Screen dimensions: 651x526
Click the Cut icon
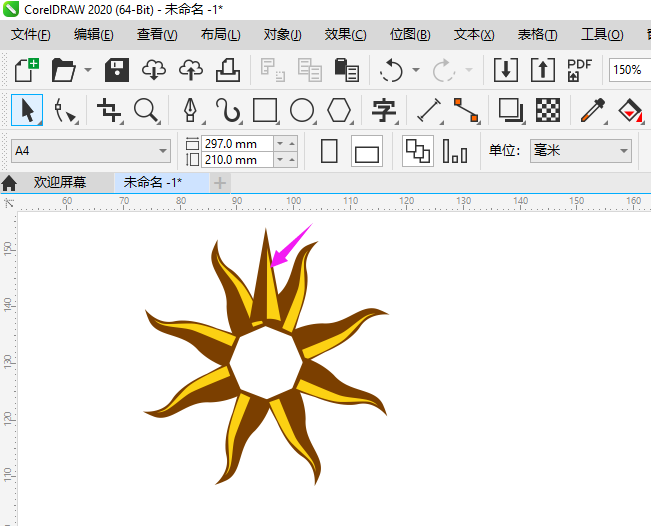272,70
